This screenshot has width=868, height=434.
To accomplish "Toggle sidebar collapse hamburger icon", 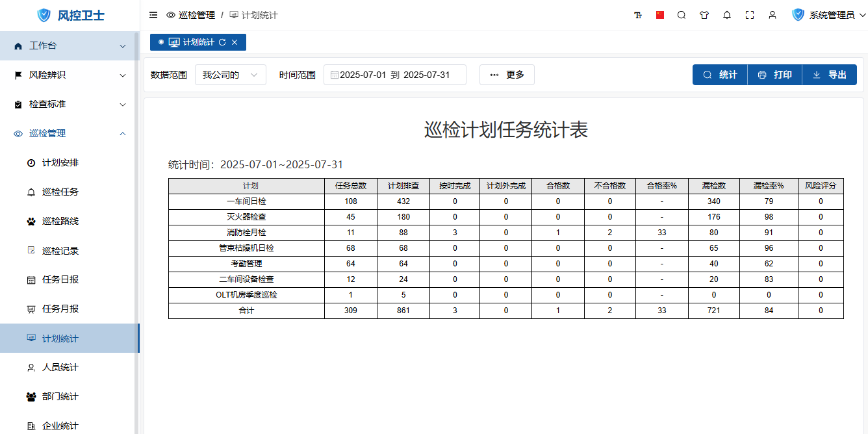I will click(153, 15).
